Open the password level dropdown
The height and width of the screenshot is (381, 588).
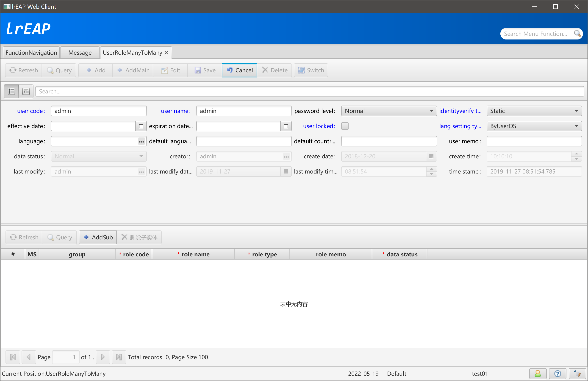point(389,111)
